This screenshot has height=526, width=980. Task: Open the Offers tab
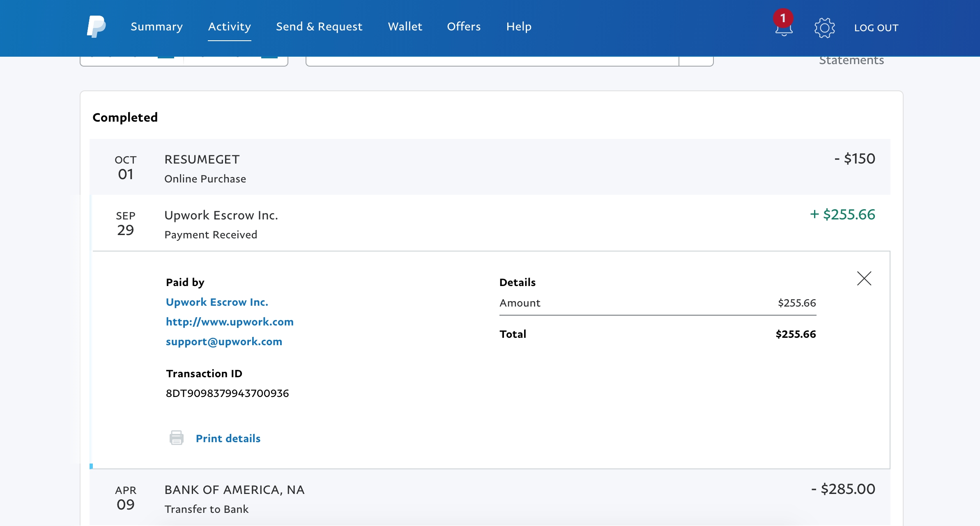click(464, 27)
